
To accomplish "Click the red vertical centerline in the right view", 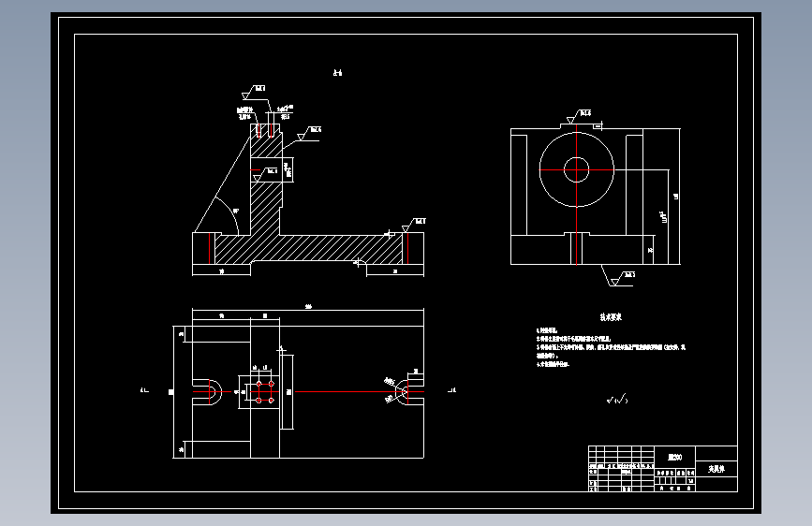I will click(576, 194).
